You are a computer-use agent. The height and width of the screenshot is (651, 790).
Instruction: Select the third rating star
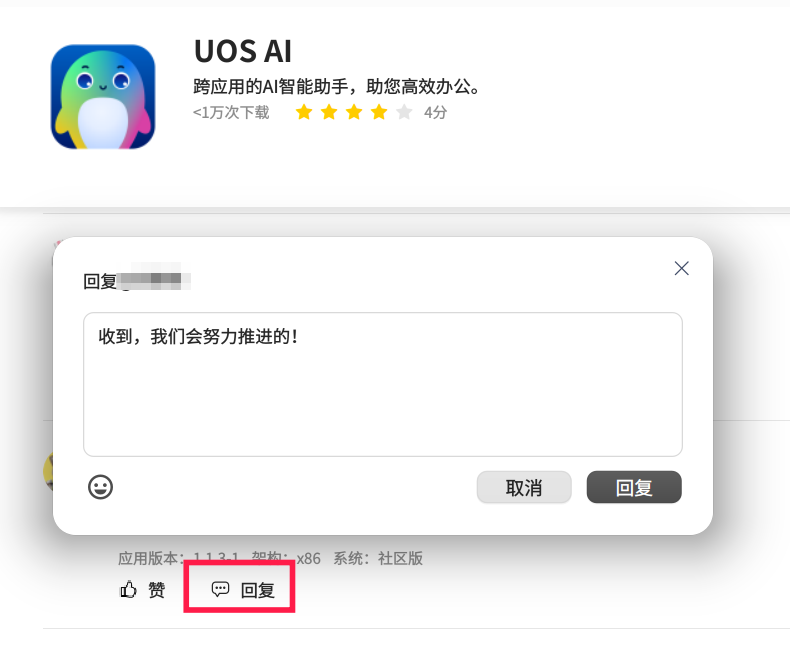click(x=354, y=112)
